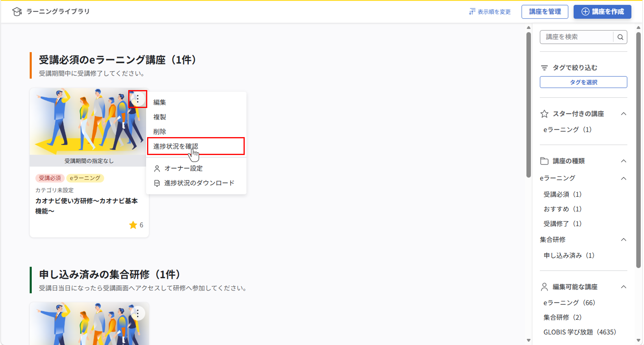Choose オーナー設定 in the menu
644x345 pixels.
pyautogui.click(x=196, y=169)
